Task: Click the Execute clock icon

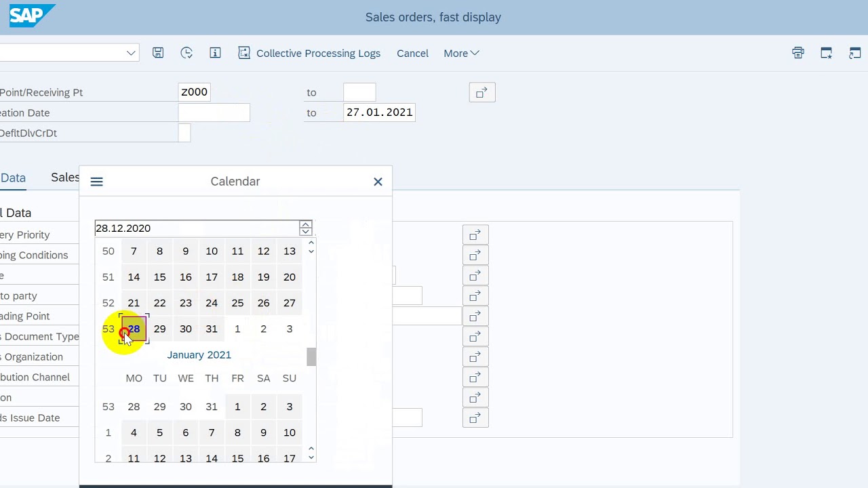Action: pyautogui.click(x=186, y=53)
